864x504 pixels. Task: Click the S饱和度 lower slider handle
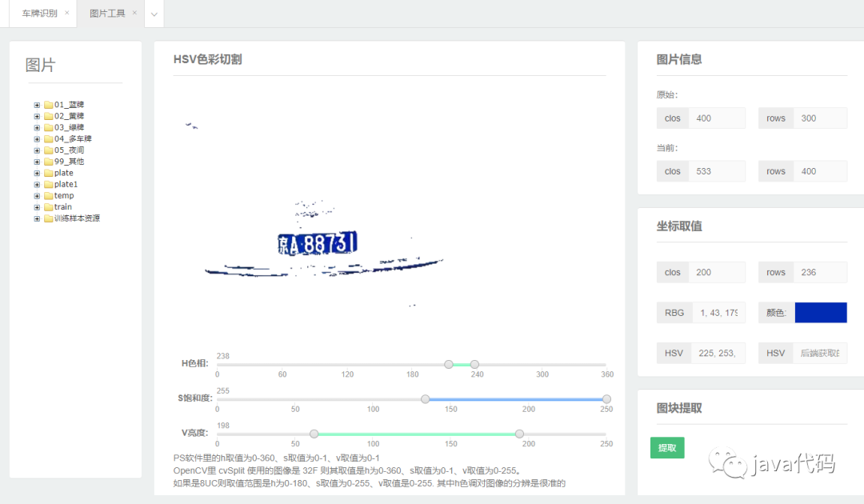pos(426,398)
